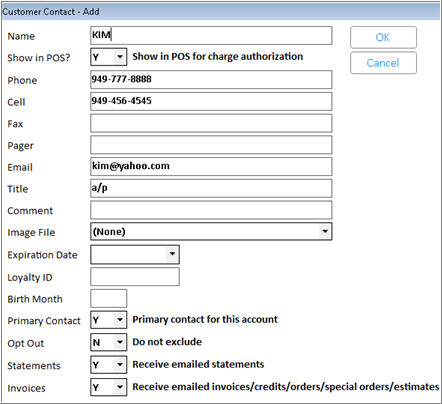Click the Customer Contact - Add title bar

click(221, 12)
